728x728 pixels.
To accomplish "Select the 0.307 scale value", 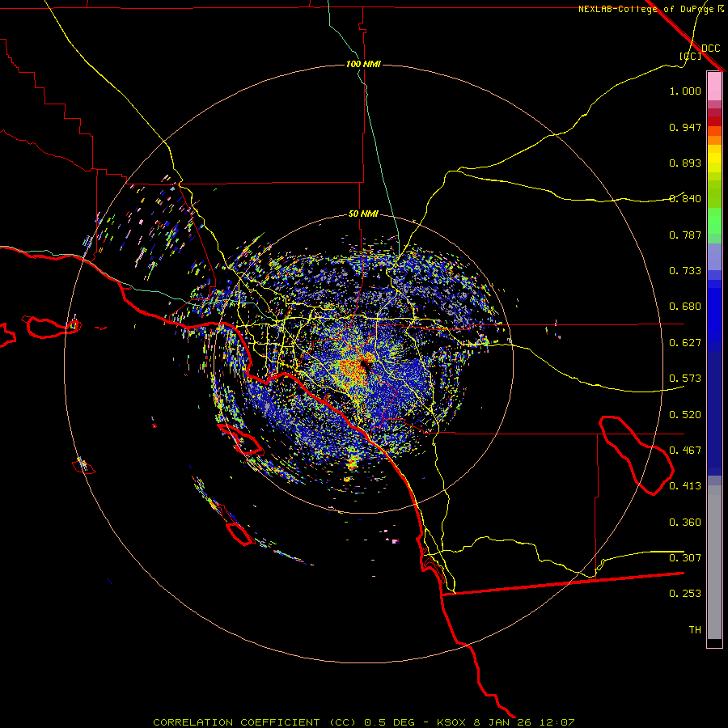I will point(685,558).
